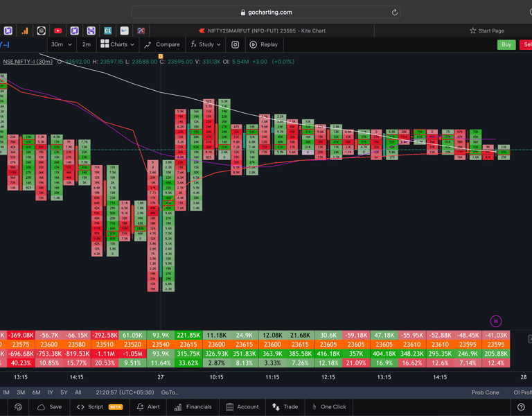Open the Financials bar chart icon
The width and height of the screenshot is (532, 416).
(178, 407)
